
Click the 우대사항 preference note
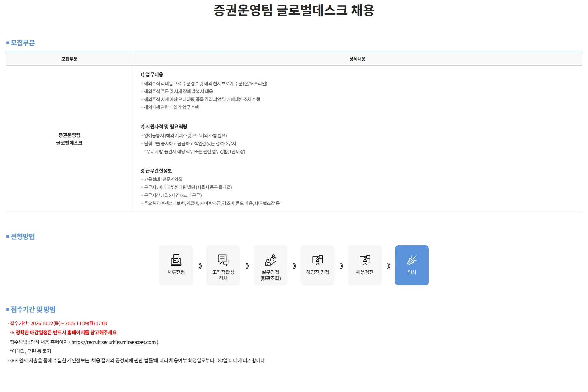194,151
